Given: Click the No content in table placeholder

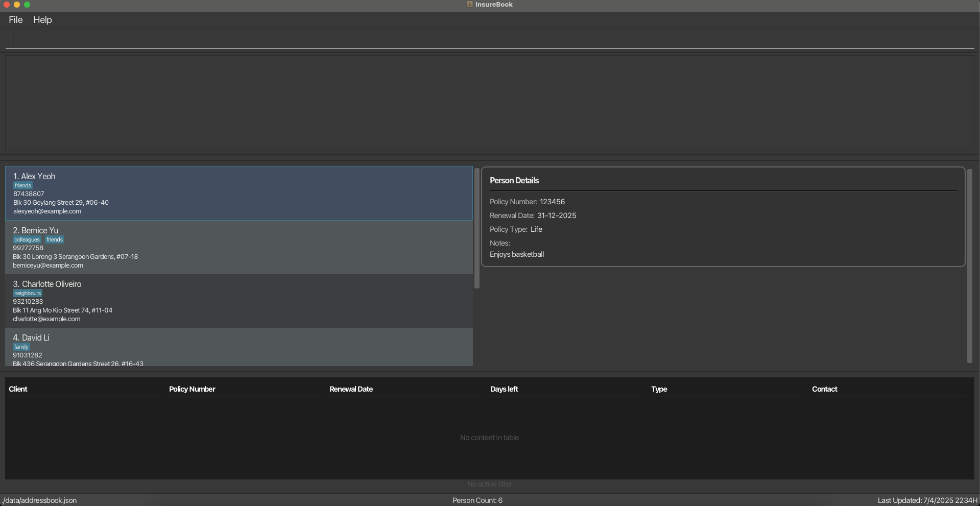Looking at the screenshot, I should [x=489, y=438].
